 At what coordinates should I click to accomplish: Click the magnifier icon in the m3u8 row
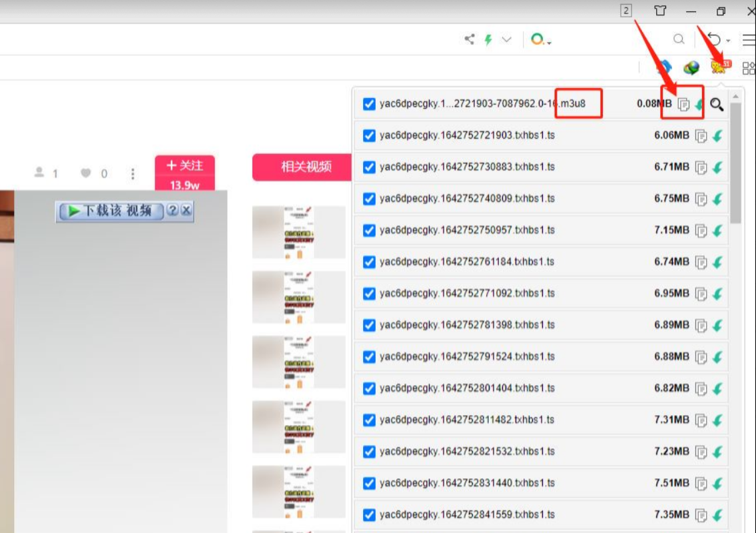point(717,104)
